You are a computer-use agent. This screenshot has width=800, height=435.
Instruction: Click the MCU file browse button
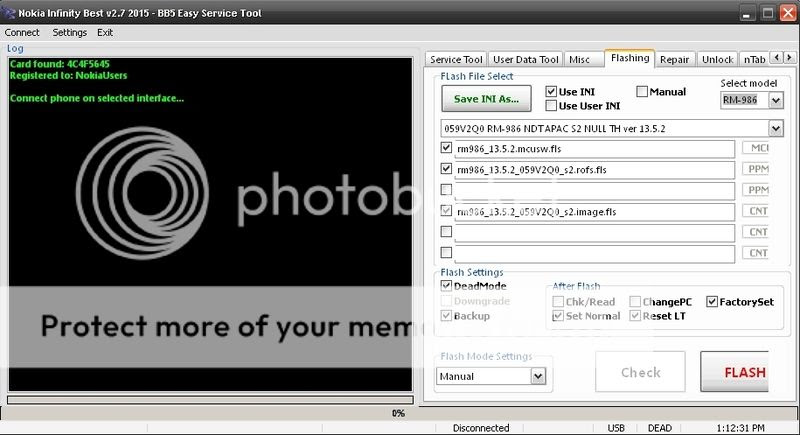point(758,148)
